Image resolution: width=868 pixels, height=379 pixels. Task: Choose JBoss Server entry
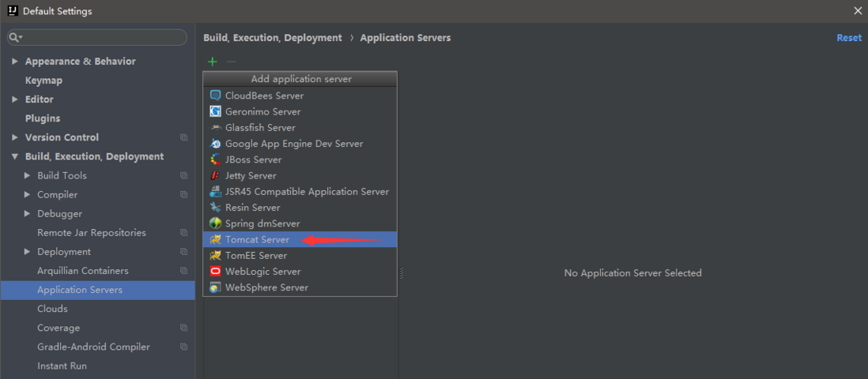[x=300, y=160]
